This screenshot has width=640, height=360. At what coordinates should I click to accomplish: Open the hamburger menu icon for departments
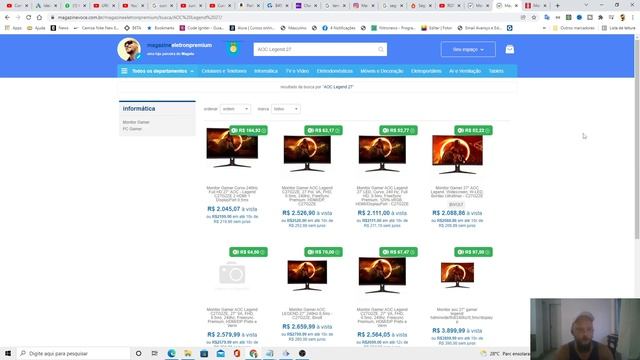point(124,71)
